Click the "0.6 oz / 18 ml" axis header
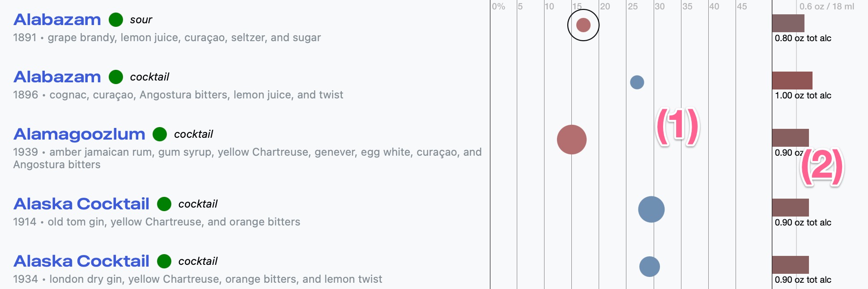 pos(826,6)
